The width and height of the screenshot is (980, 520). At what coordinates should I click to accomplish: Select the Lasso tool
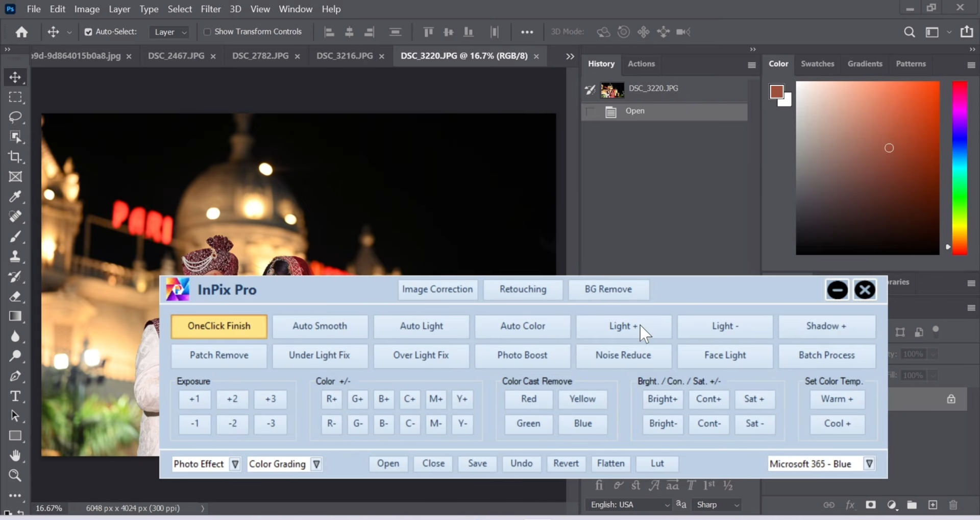[x=15, y=117]
